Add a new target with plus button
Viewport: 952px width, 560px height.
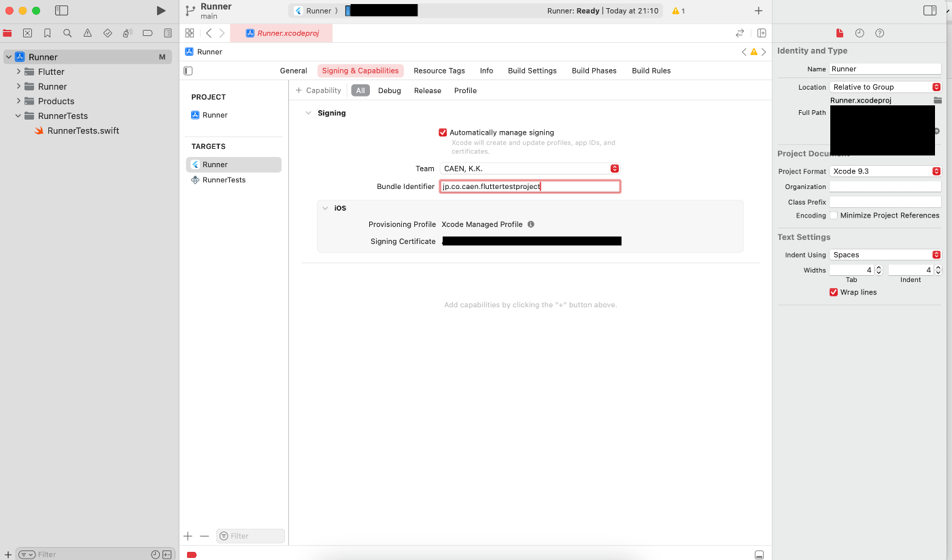click(x=188, y=536)
